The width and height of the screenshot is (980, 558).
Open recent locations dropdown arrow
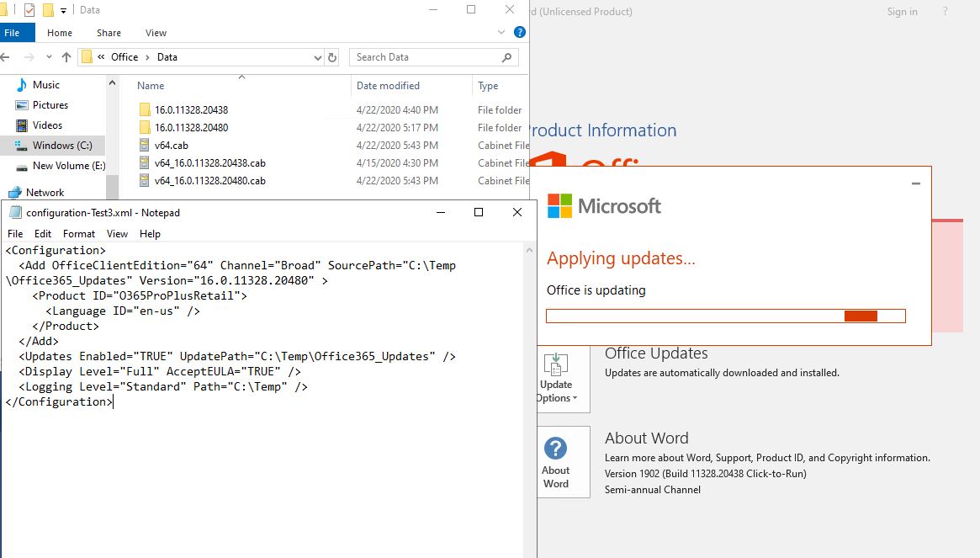[x=49, y=57]
